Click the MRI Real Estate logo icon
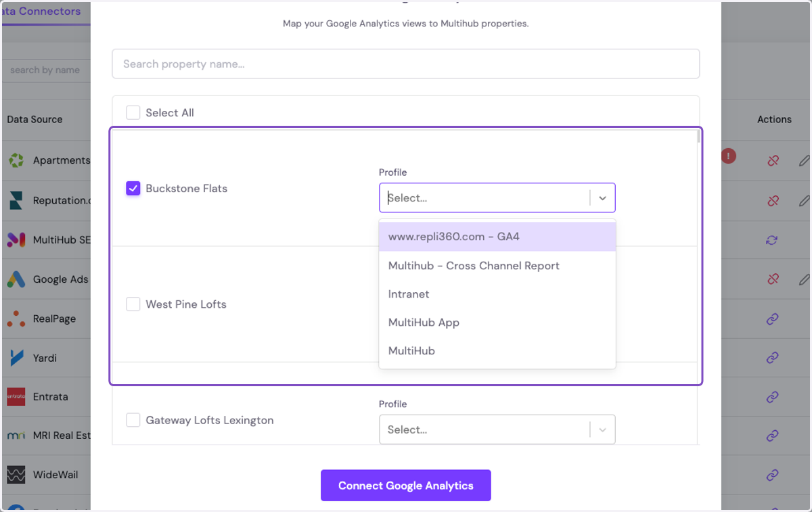This screenshot has width=812, height=512. [x=16, y=436]
